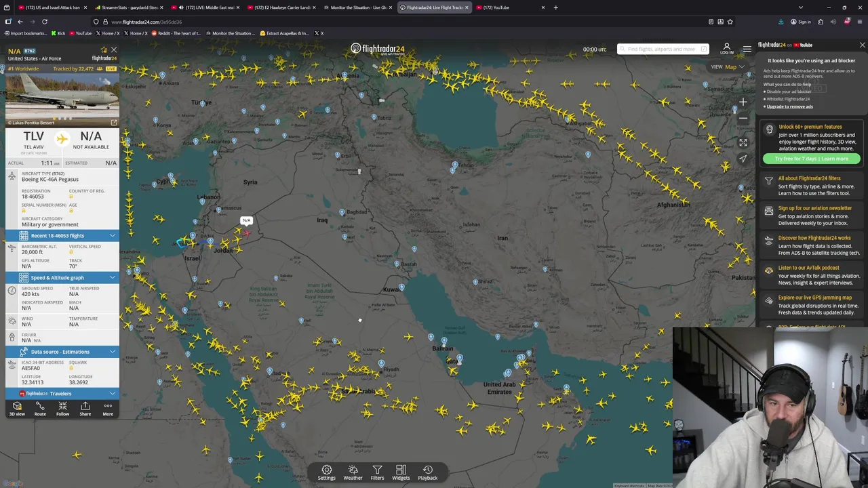
Task: Switch to Monitor the Situation tab
Action: (359, 7)
